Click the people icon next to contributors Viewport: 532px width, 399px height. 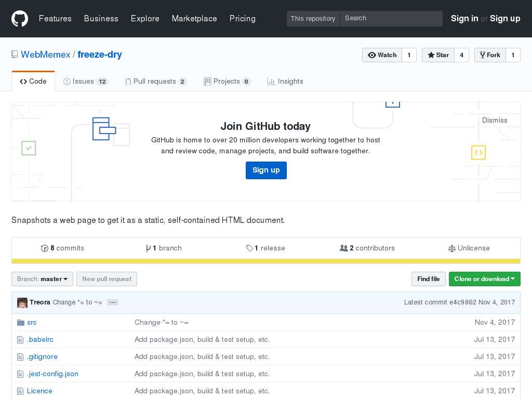(344, 248)
